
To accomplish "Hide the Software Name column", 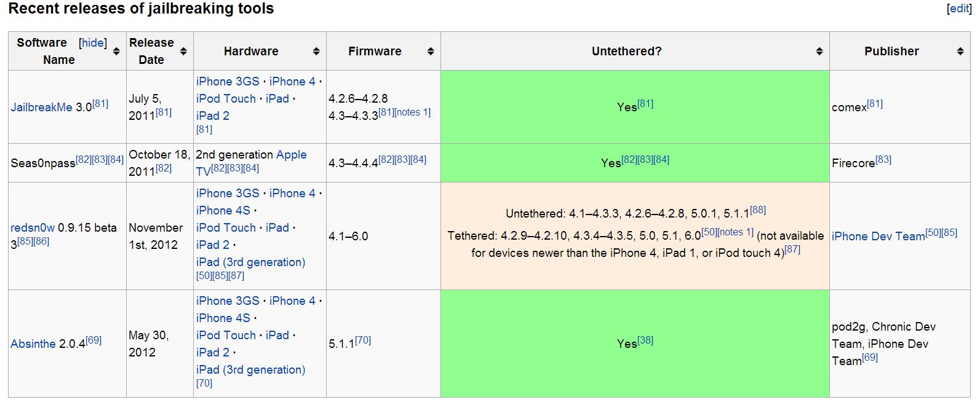I will [93, 42].
